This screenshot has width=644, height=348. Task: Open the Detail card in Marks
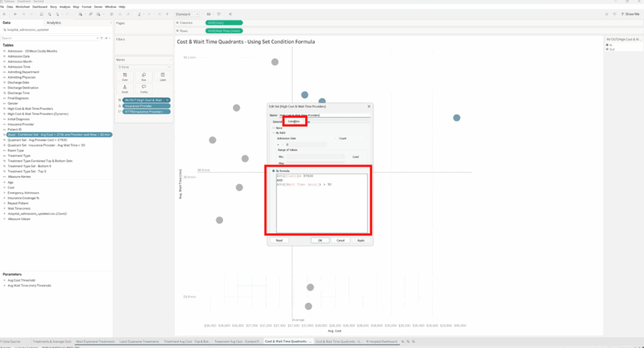(125, 89)
